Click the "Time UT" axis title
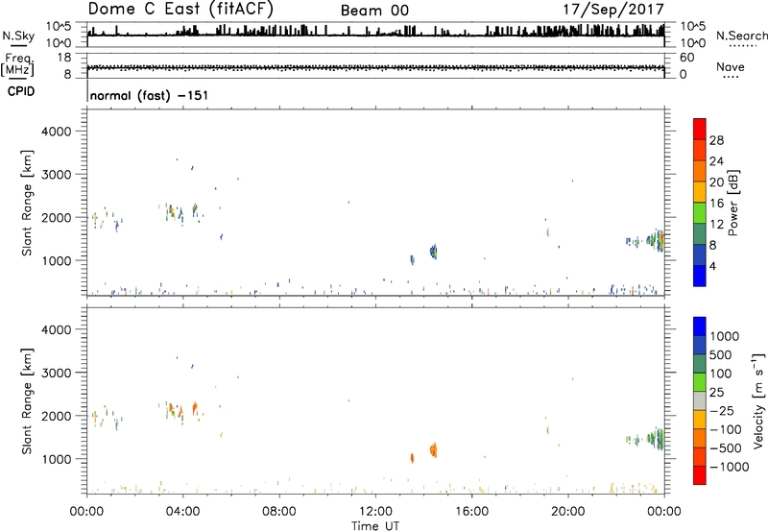The image size is (768, 532). point(375,526)
